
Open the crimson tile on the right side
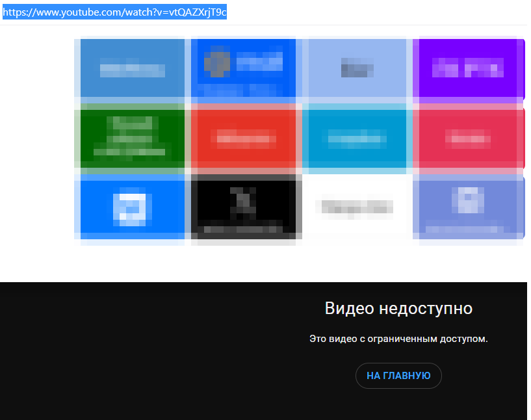click(x=469, y=138)
